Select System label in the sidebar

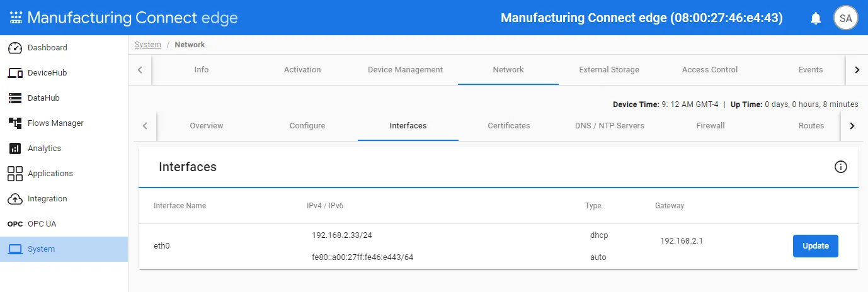(x=41, y=249)
